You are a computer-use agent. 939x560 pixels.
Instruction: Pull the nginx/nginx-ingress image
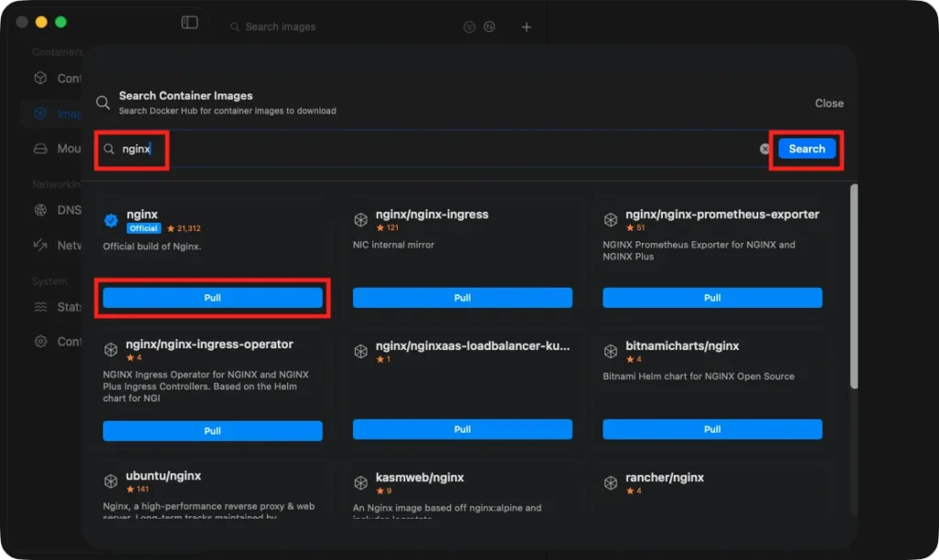tap(462, 298)
